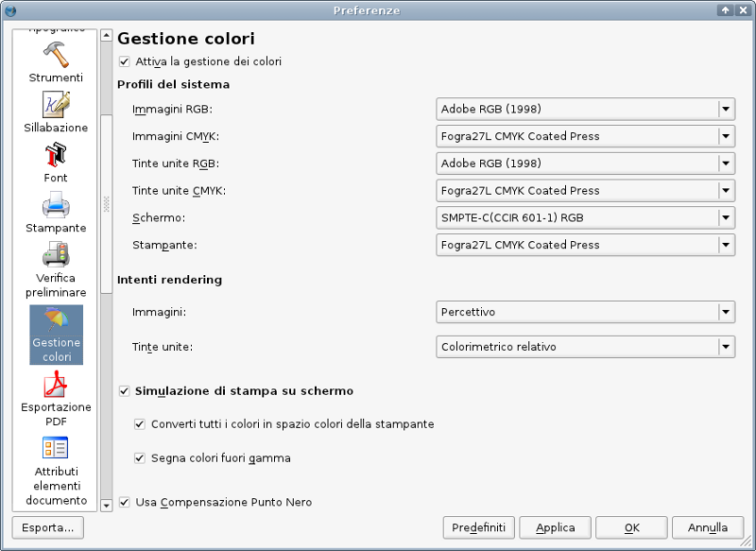Toggle Attiva la gestione dei colori
The image size is (756, 551).
click(x=125, y=61)
